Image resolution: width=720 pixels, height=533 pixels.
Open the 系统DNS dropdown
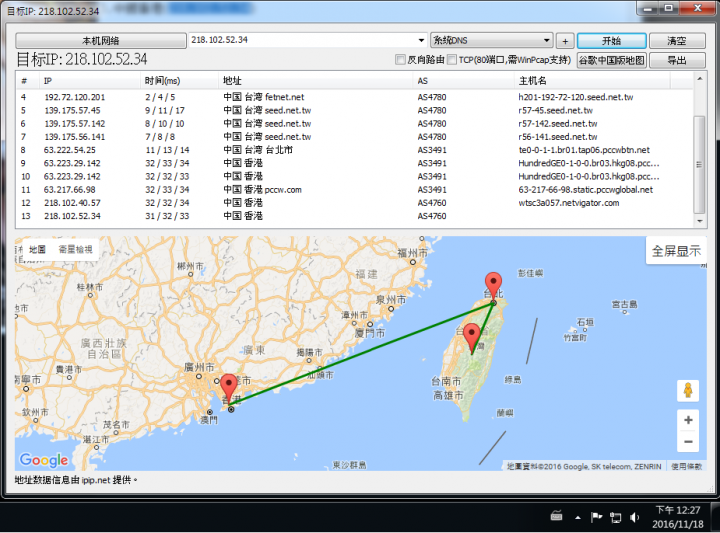coord(546,40)
